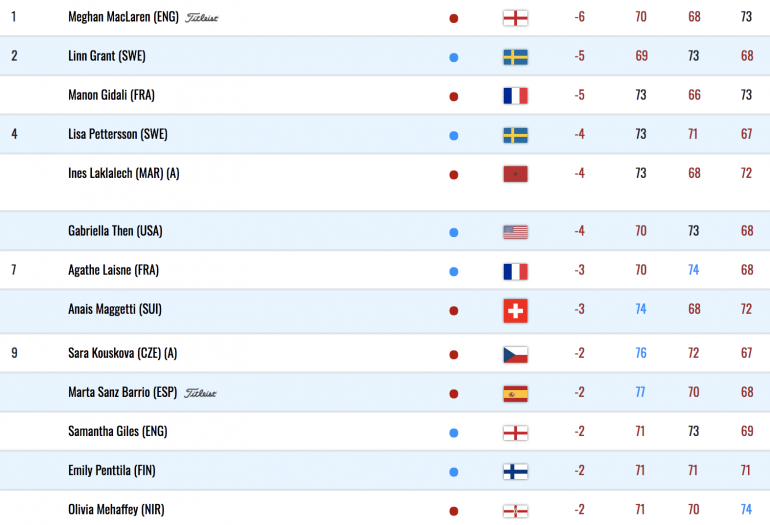This screenshot has height=525, width=770.
Task: Open Gabriella Then's player name
Action: [115, 231]
